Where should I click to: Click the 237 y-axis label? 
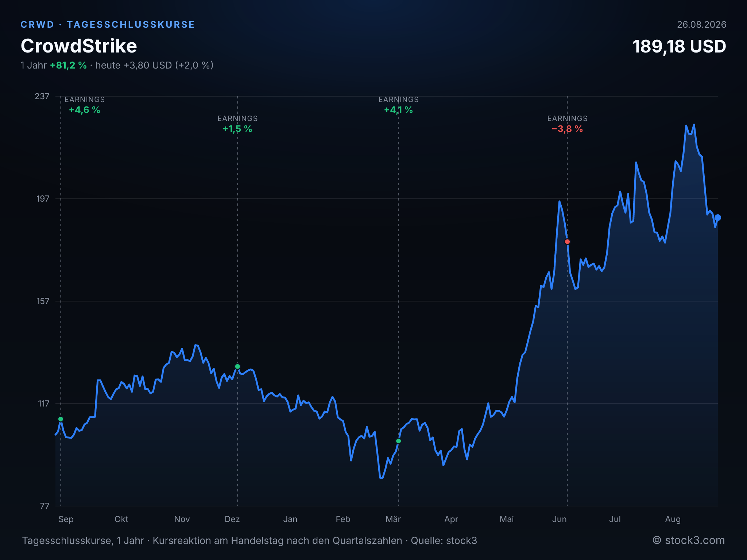click(x=42, y=96)
